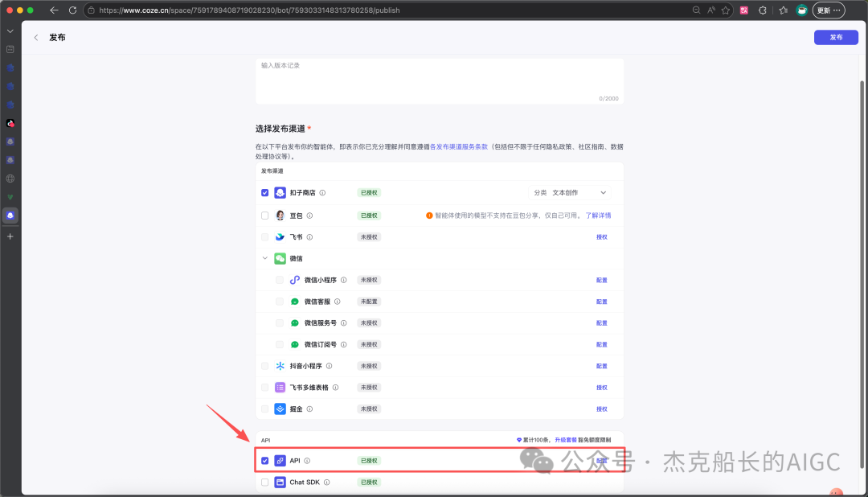Open the pink translation extension icon
The width and height of the screenshot is (868, 497).
[744, 10]
